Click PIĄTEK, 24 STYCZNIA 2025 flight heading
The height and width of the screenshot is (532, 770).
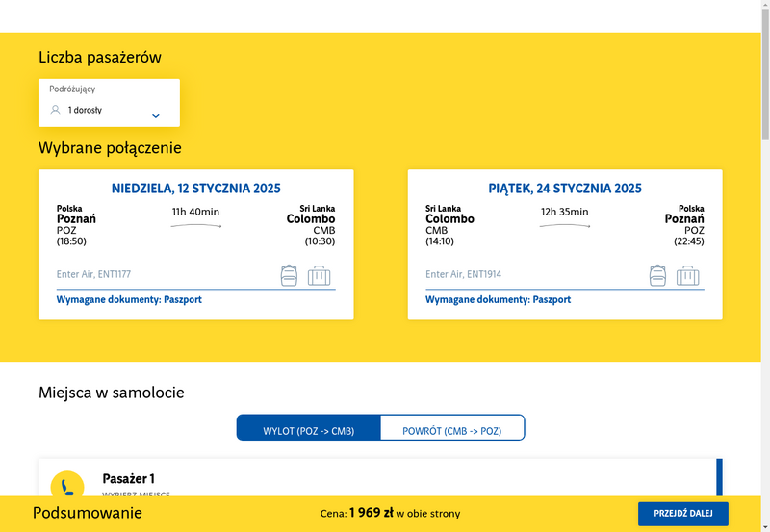coord(565,189)
